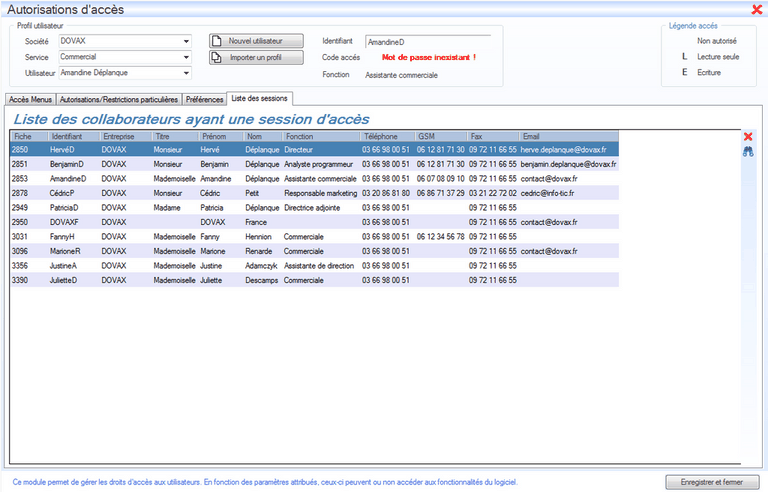The height and width of the screenshot is (492, 768).
Task: Close the Autorisations d'accès window
Action: [757, 9]
